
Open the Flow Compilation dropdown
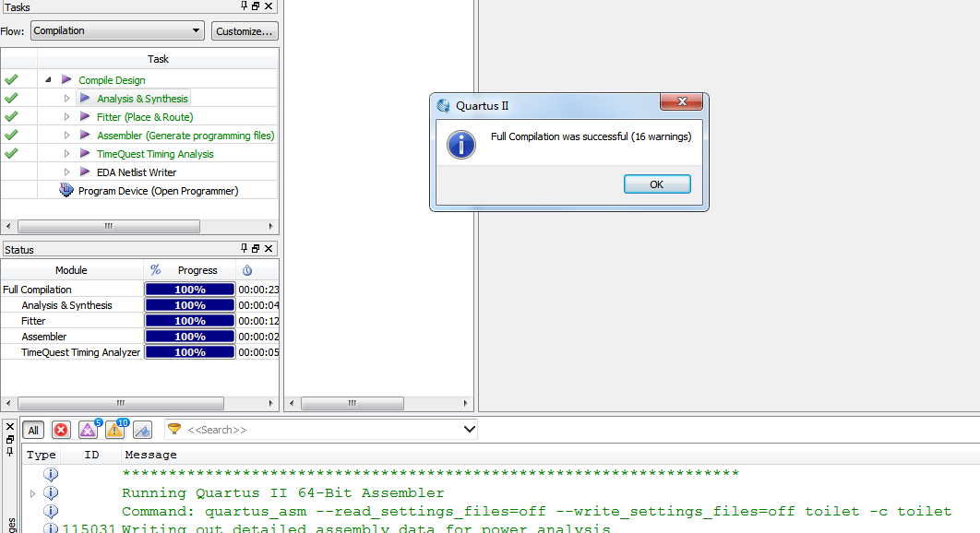click(117, 30)
